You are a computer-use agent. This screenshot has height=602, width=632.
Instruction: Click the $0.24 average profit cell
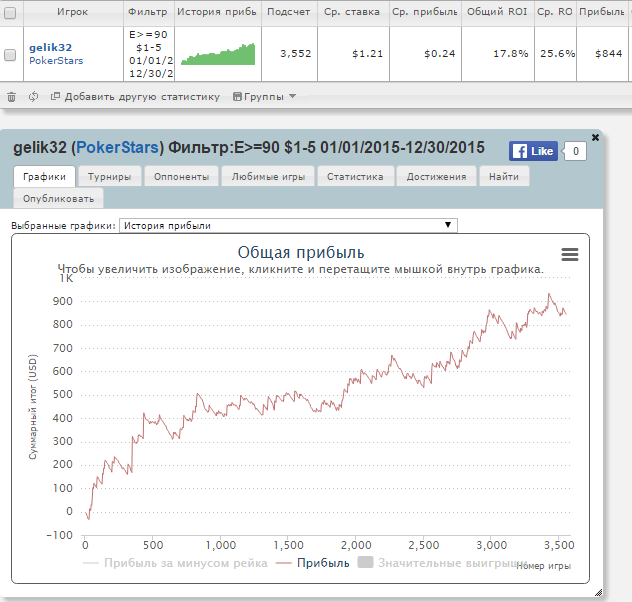pos(425,54)
